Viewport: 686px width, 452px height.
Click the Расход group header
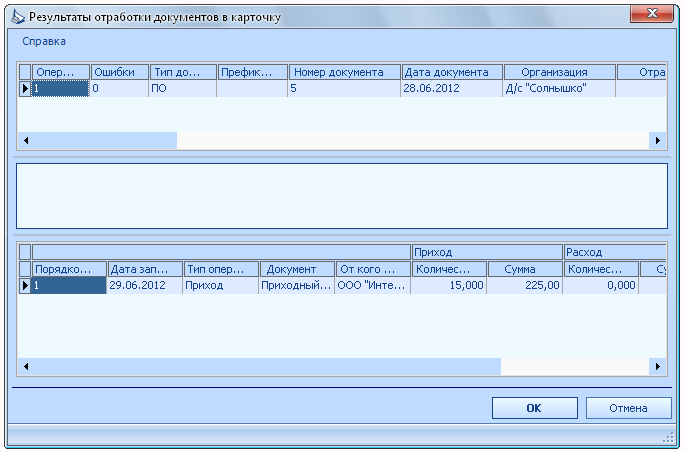[x=616, y=252]
